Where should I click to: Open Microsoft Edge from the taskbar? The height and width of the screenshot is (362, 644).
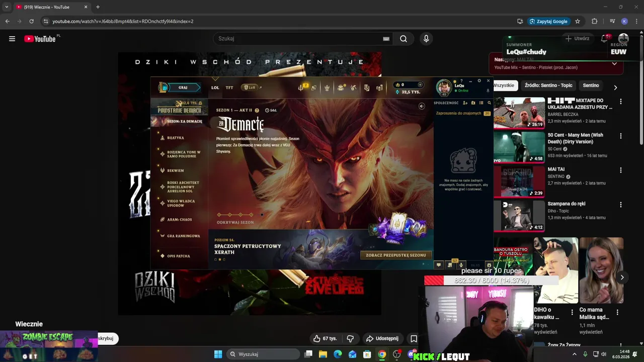(338, 354)
